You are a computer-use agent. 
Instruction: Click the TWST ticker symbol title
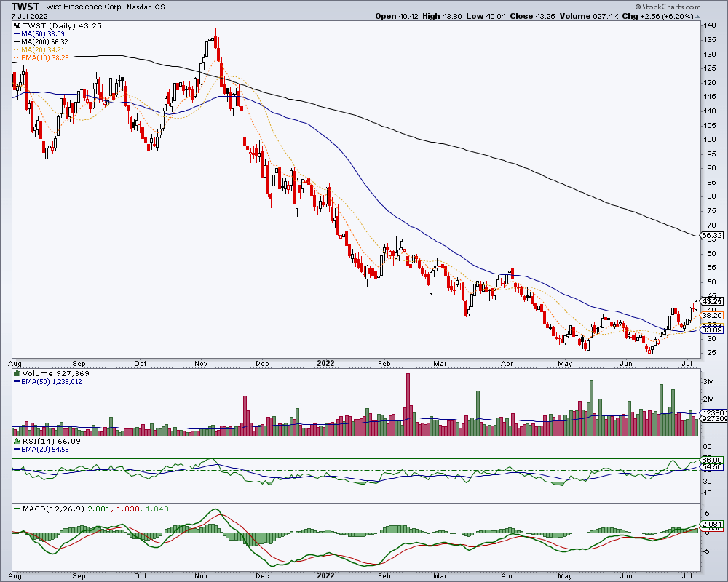tap(25, 7)
